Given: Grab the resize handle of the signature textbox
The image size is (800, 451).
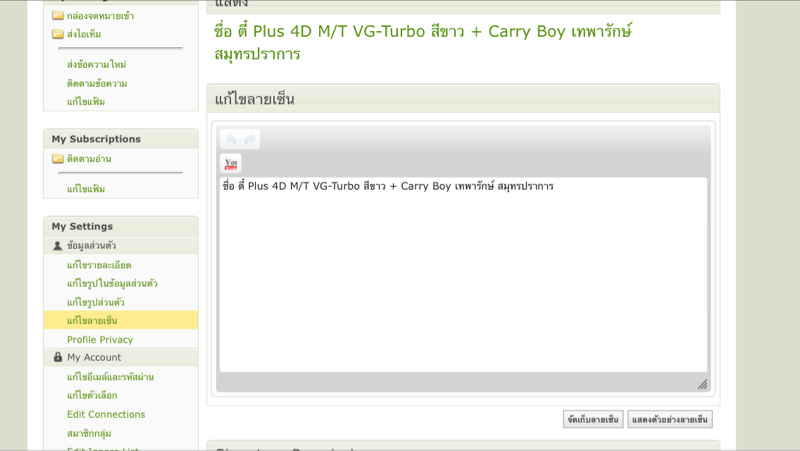Looking at the screenshot, I should (702, 384).
